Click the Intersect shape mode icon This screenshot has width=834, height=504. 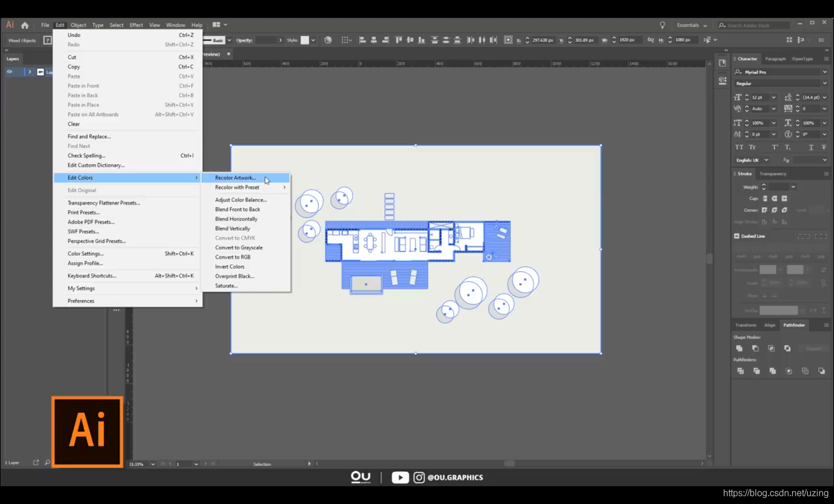(771, 348)
